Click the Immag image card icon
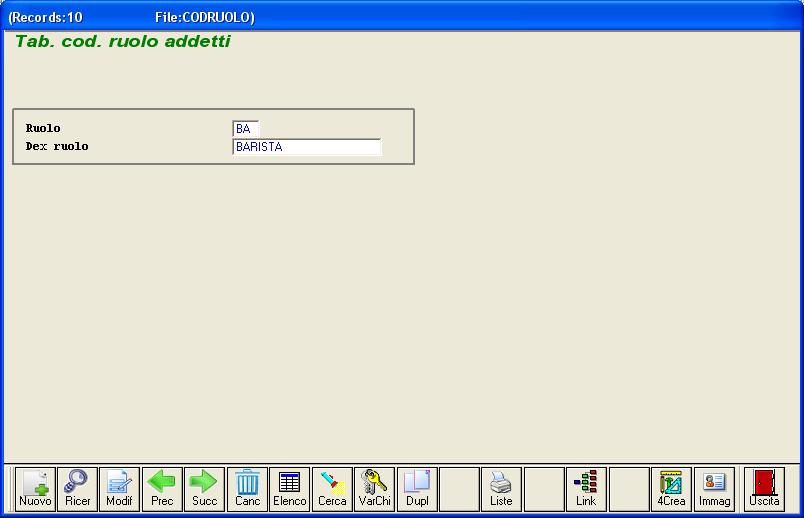804x518 pixels. coord(714,488)
